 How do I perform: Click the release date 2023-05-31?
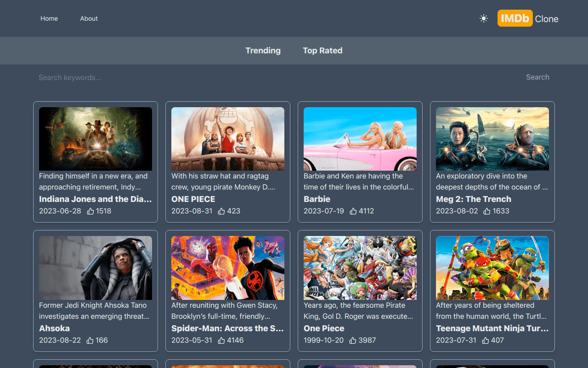click(x=192, y=340)
